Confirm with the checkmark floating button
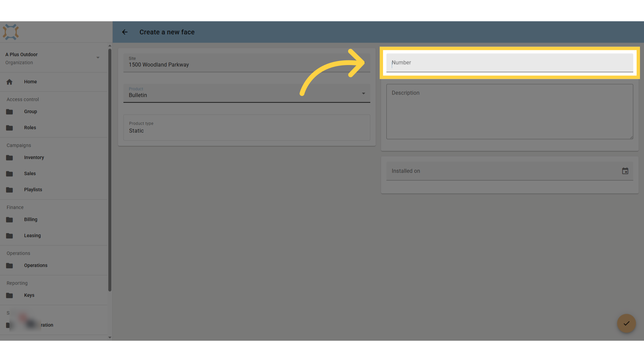This screenshot has width=644, height=362. 626,323
